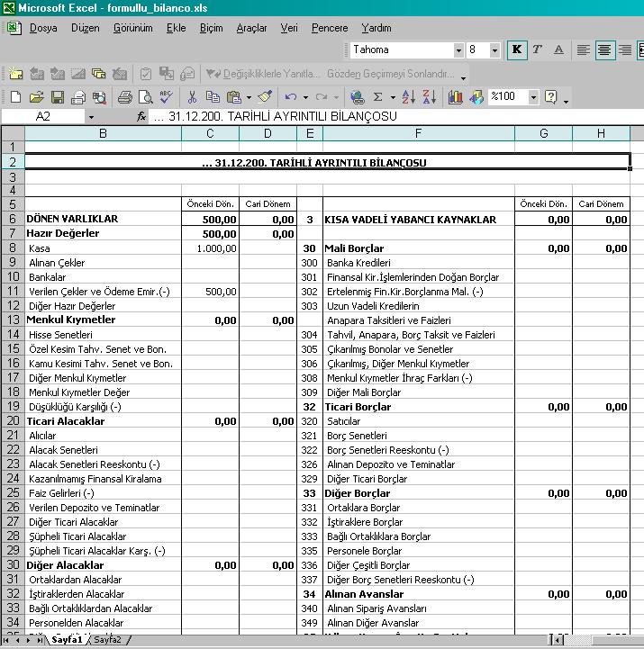The height and width of the screenshot is (649, 644).
Task: Switch to the Sayfa2 sheet tab
Action: (108, 640)
